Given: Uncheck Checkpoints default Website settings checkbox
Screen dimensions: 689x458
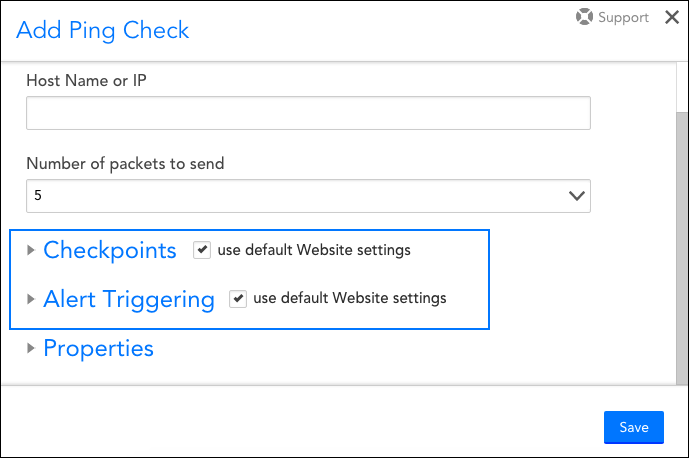Looking at the screenshot, I should coord(202,250).
